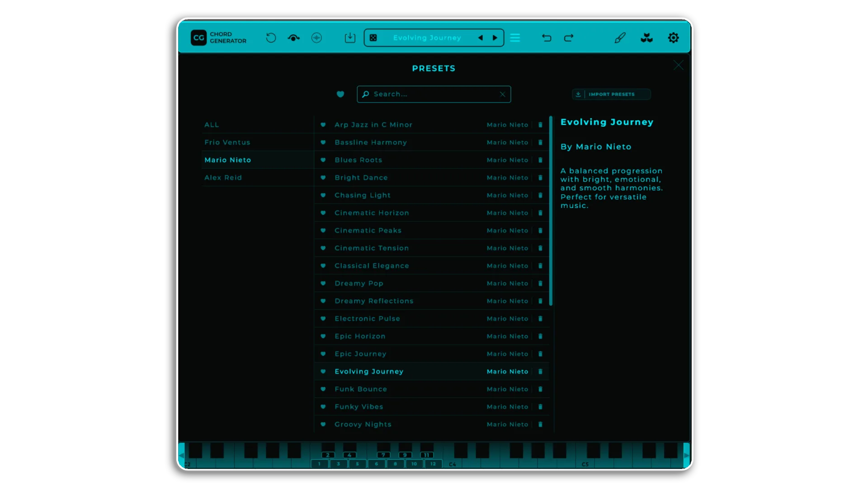The height and width of the screenshot is (488, 868).
Task: Click trash icon for Dreamy Reflections
Action: 540,301
